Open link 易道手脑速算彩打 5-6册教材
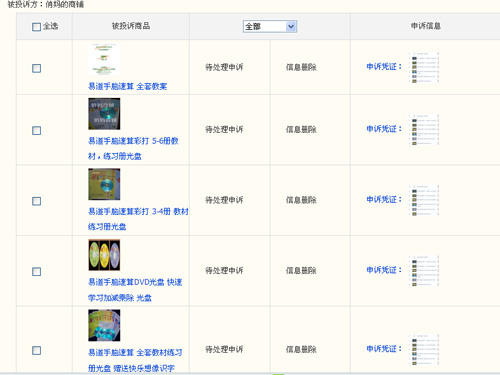Image resolution: width=500 pixels, height=375 pixels. tap(133, 148)
